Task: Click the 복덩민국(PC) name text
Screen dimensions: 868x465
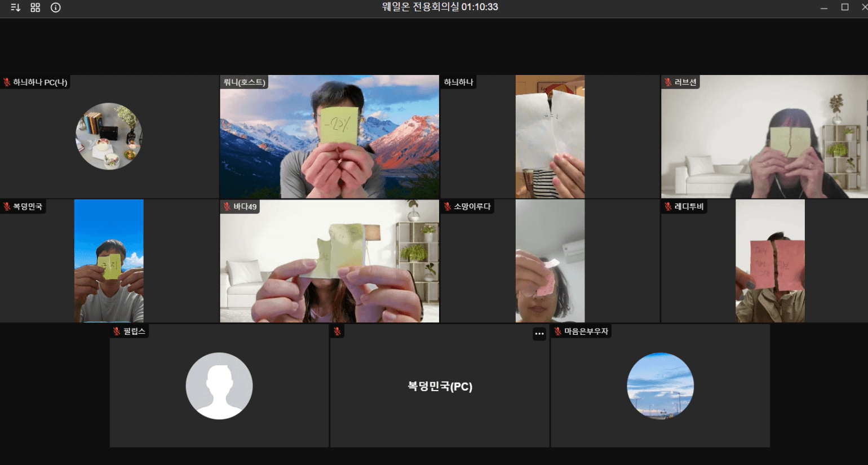Action: click(440, 387)
